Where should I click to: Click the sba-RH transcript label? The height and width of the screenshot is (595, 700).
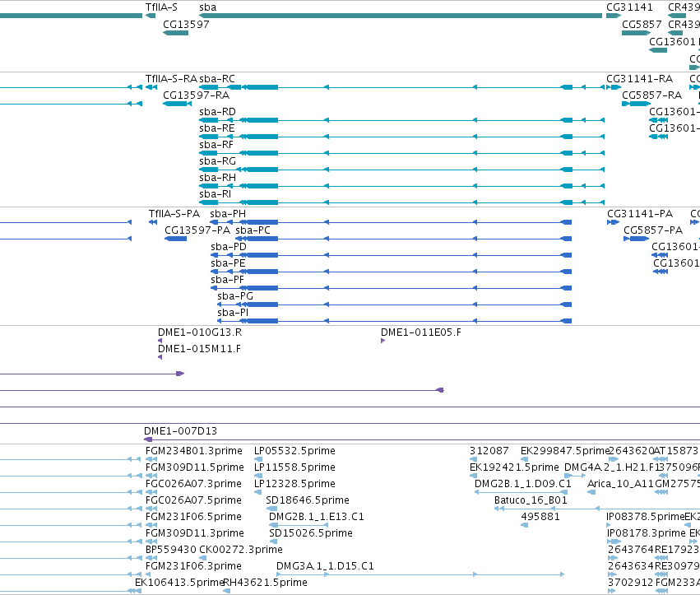(217, 178)
